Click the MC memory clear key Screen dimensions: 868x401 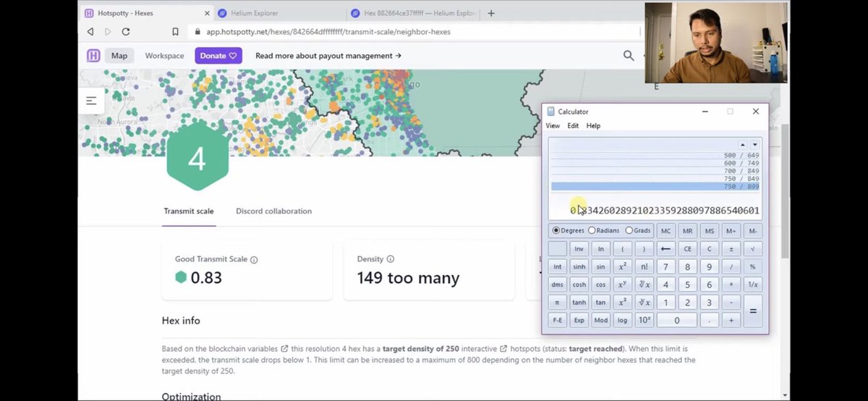point(666,231)
